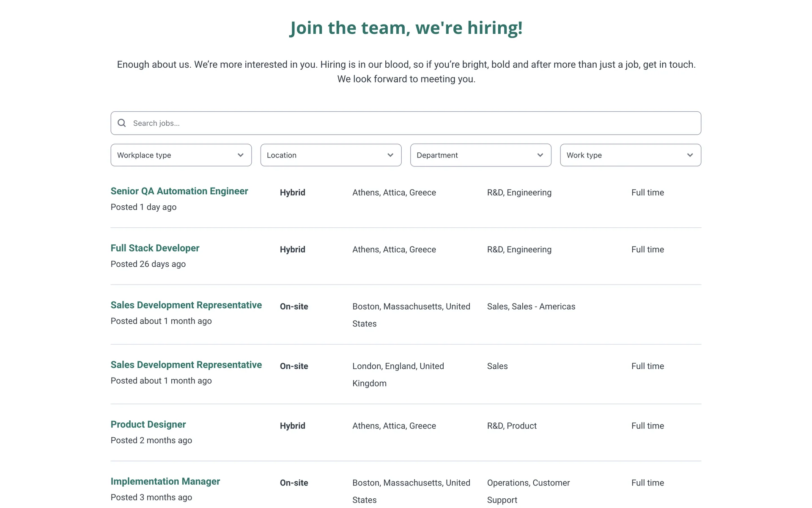The width and height of the screenshot is (812, 508).
Task: Open the Senior QA Automation Engineer job
Action: [179, 191]
